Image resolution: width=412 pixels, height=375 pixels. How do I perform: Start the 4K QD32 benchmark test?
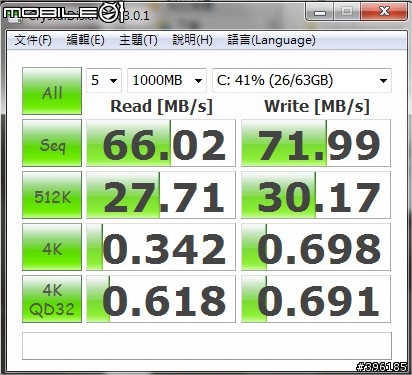tap(52, 299)
